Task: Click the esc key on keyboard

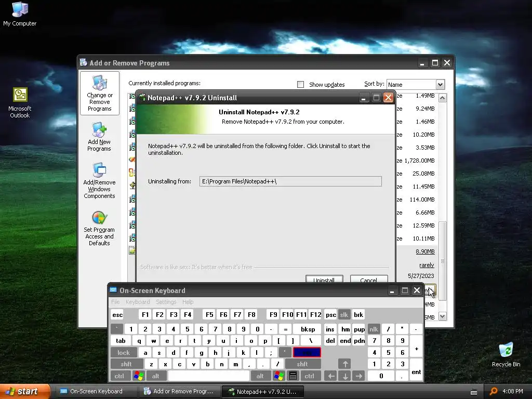Action: 117,314
